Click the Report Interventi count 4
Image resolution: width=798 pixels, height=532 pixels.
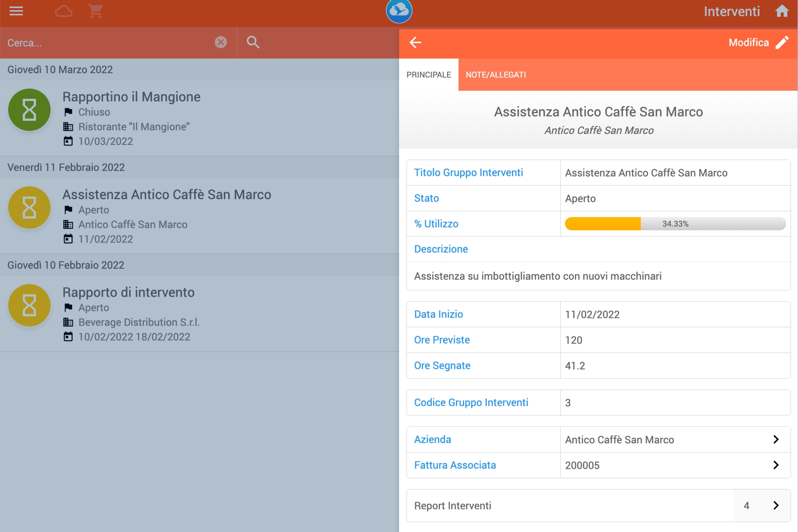pyautogui.click(x=747, y=505)
